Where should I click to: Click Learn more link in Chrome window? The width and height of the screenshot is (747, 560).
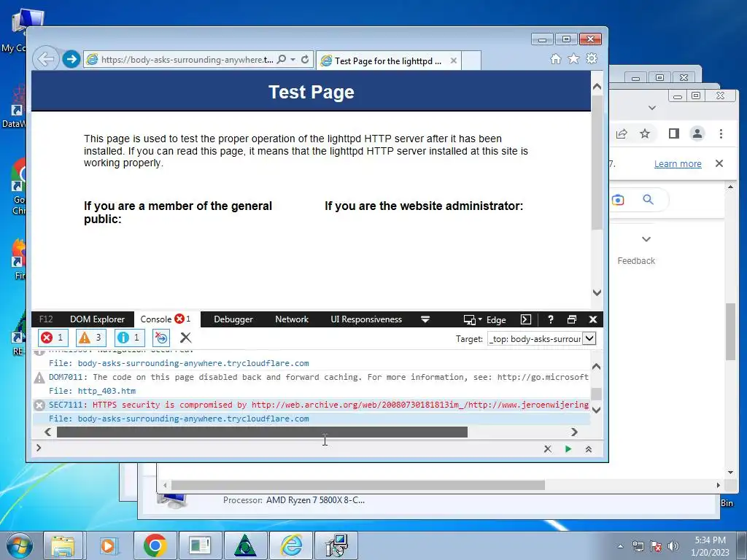pyautogui.click(x=678, y=164)
